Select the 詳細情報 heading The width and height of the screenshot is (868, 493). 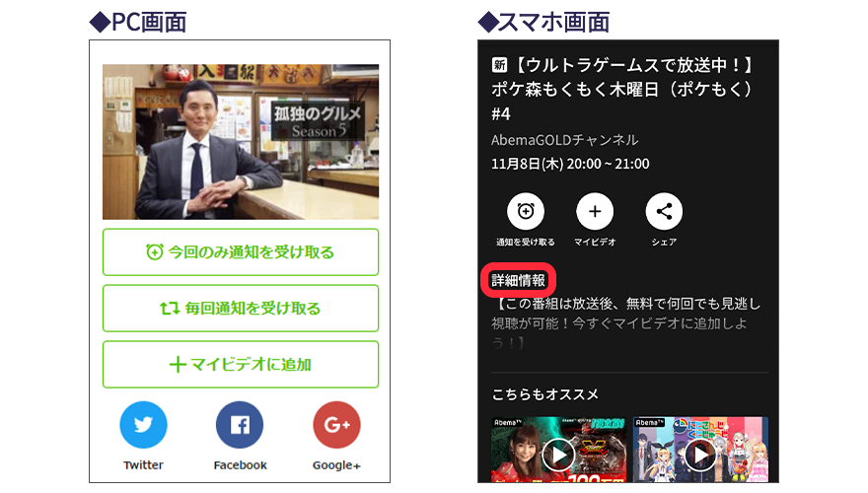click(x=518, y=281)
